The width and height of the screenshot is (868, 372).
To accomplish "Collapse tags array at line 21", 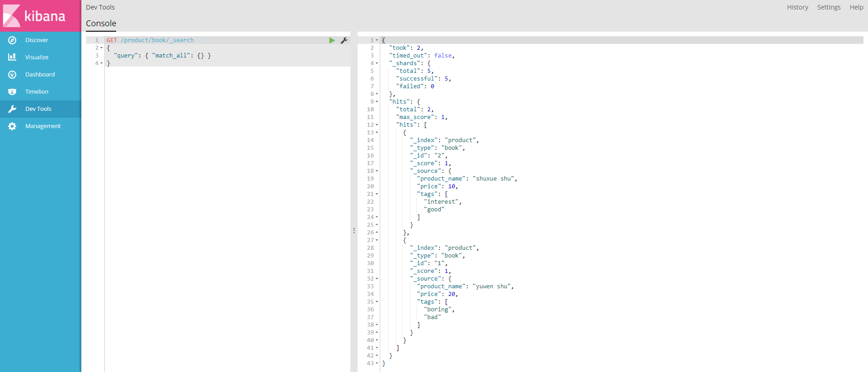I will 377,194.
